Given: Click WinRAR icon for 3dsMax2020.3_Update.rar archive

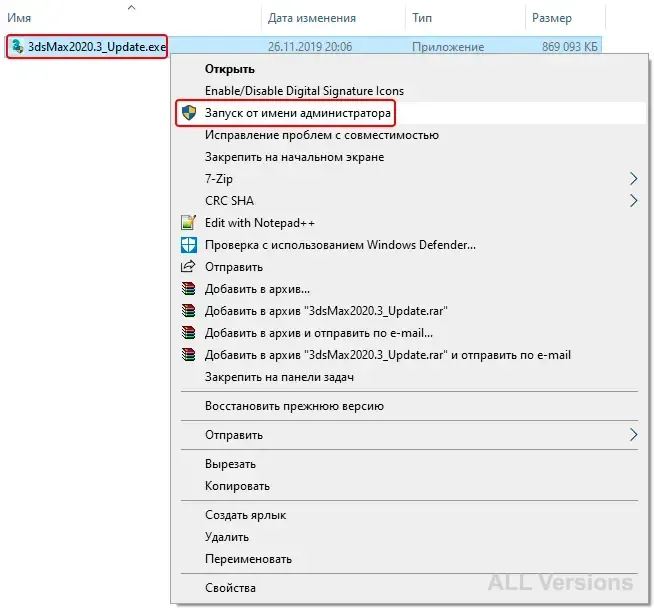Looking at the screenshot, I should coord(189,311).
